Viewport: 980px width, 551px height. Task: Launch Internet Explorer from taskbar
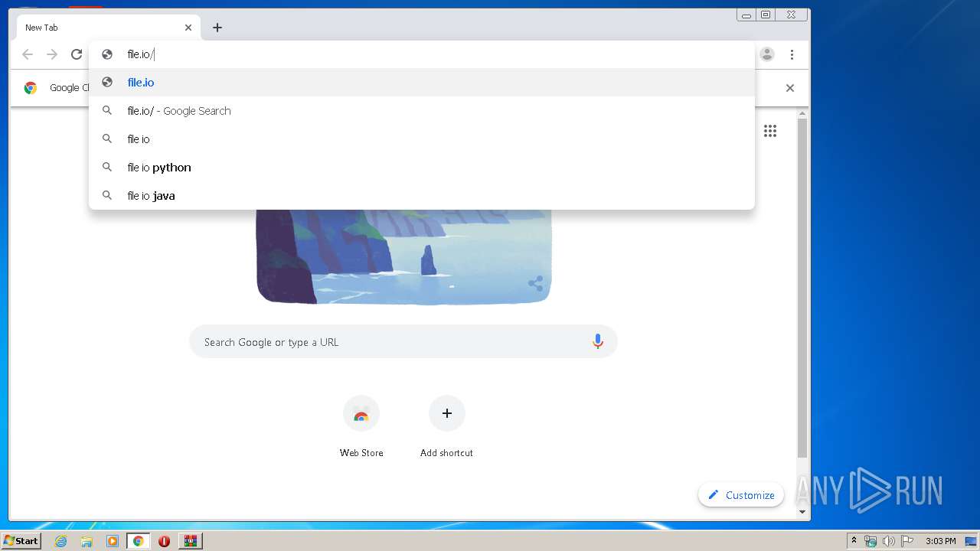61,541
